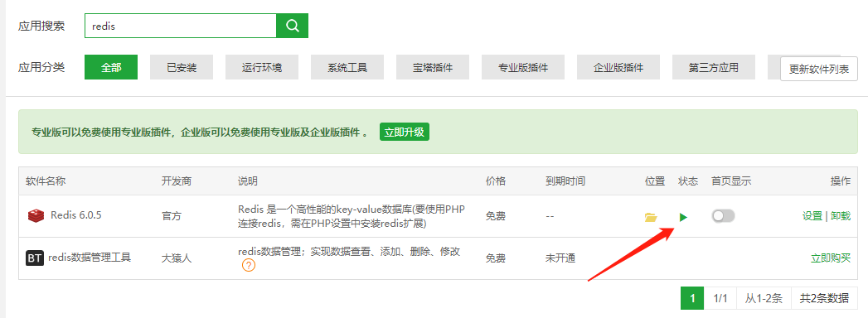Click the 官方 developer cell

(x=171, y=216)
